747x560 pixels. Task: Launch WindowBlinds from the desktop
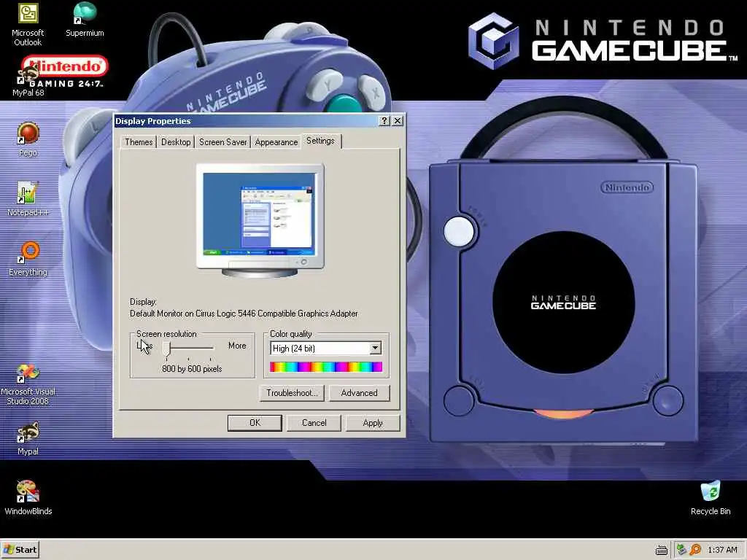pyautogui.click(x=28, y=497)
